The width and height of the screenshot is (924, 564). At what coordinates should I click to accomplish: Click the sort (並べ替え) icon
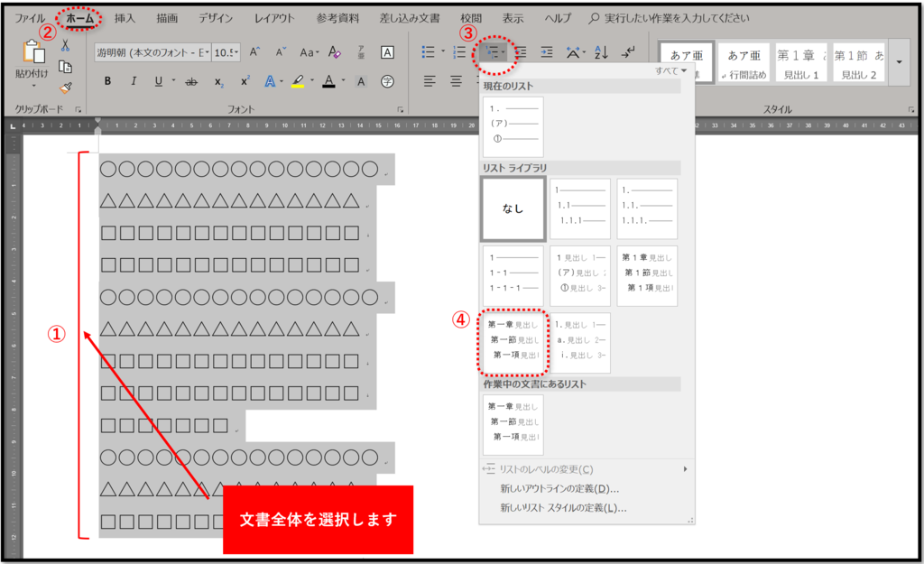tap(601, 53)
